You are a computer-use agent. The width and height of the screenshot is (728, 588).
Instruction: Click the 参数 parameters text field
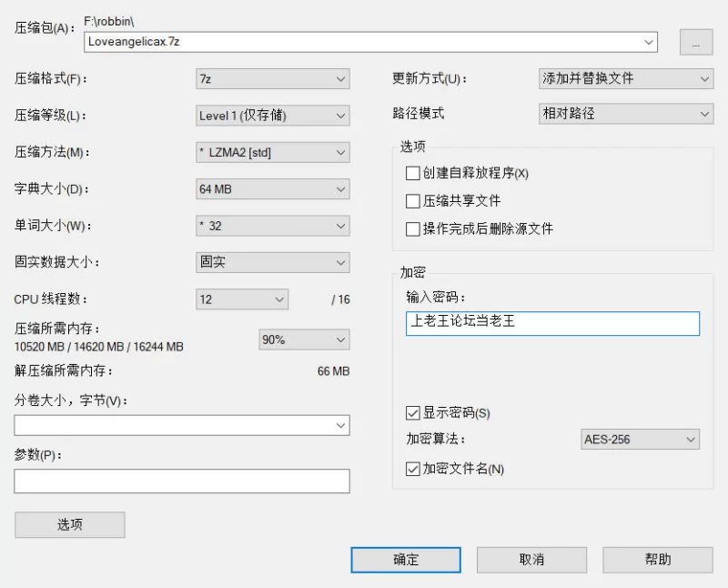pos(181,481)
